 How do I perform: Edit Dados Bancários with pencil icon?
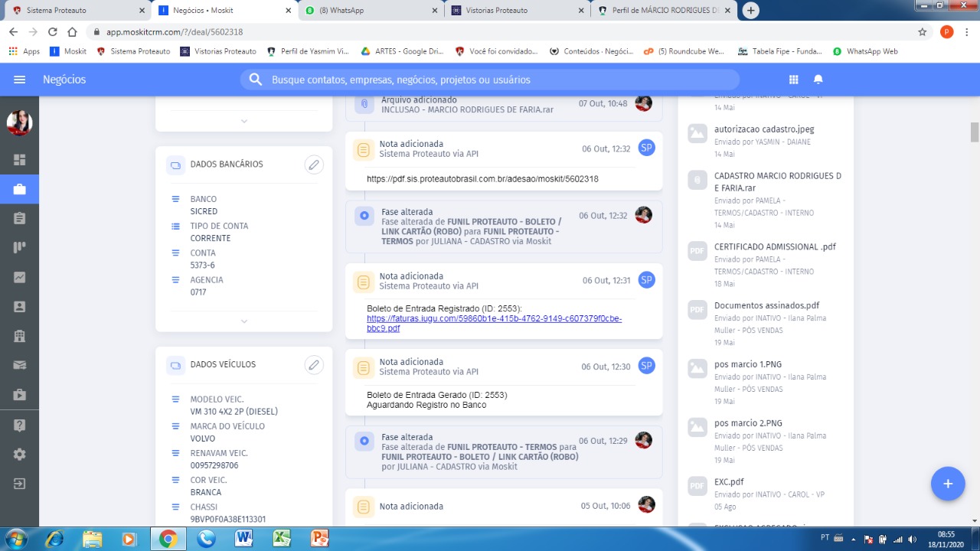(313, 165)
